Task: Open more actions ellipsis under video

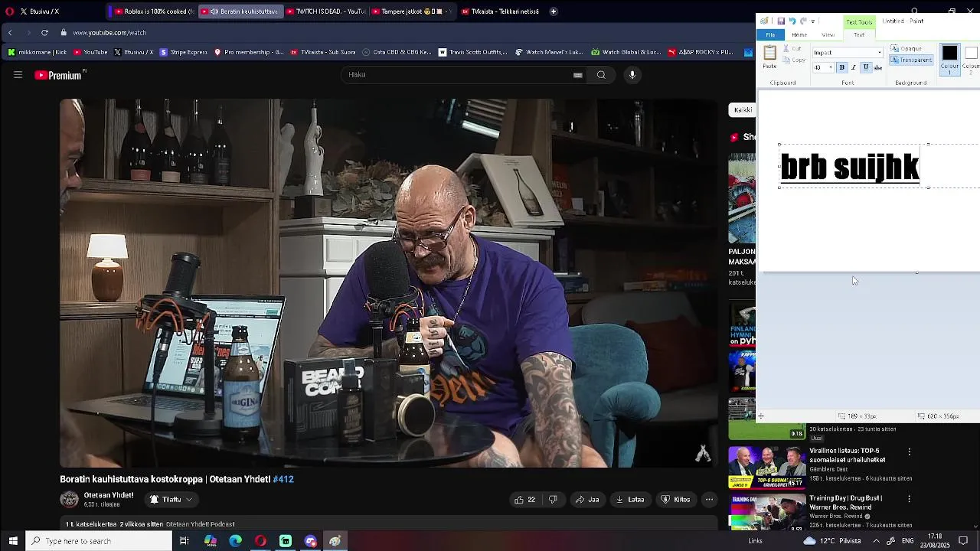Action: (709, 500)
